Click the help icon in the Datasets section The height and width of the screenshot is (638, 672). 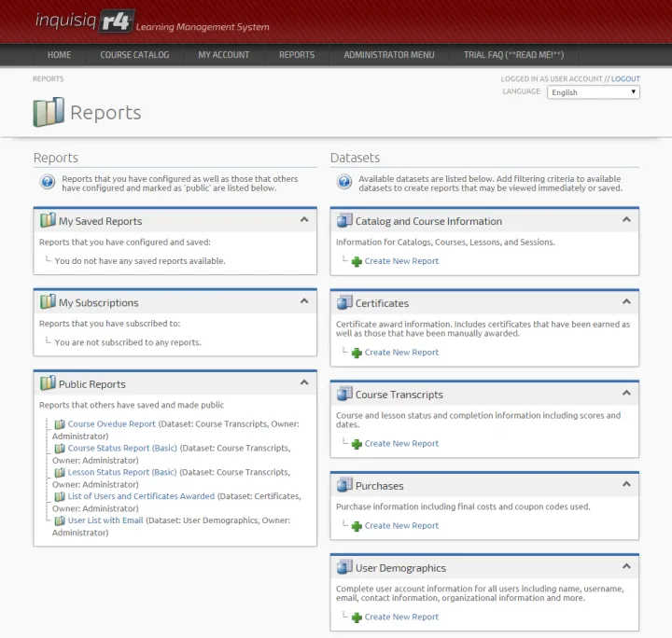(x=343, y=183)
